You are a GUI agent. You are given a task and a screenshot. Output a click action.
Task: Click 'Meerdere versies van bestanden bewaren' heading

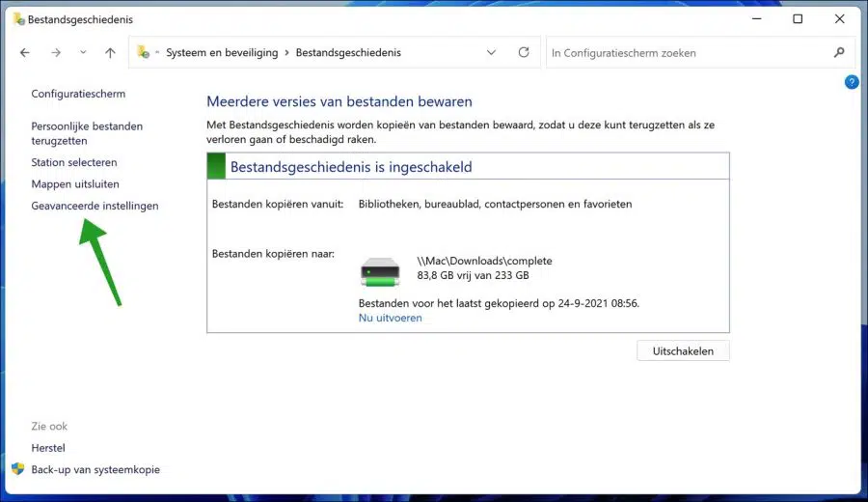(339, 101)
